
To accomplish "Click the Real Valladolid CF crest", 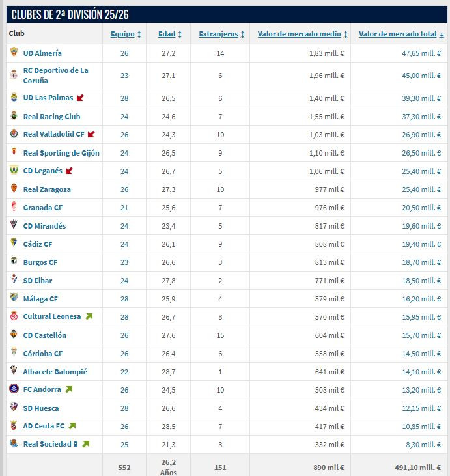I will (14, 133).
